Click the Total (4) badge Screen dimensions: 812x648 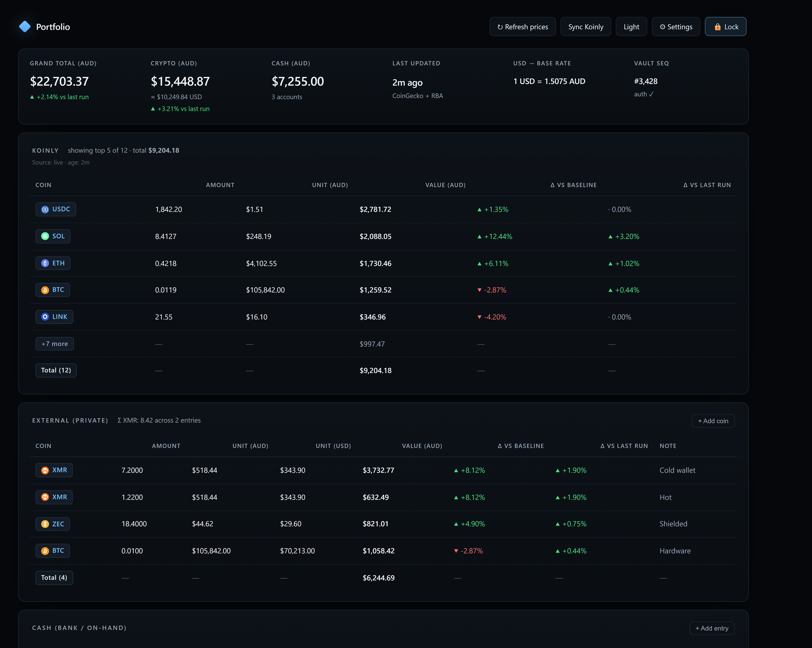coord(54,578)
